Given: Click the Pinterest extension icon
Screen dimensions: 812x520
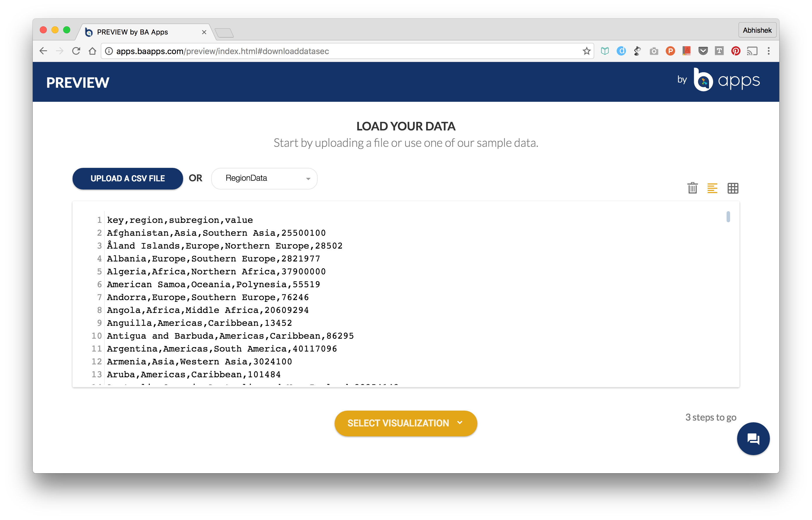Looking at the screenshot, I should click(x=735, y=51).
